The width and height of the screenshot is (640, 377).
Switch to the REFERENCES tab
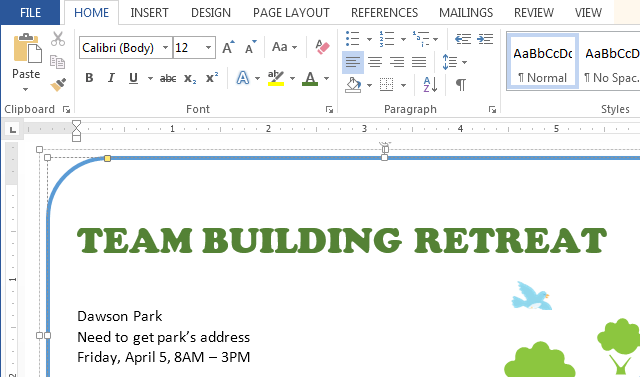[384, 13]
